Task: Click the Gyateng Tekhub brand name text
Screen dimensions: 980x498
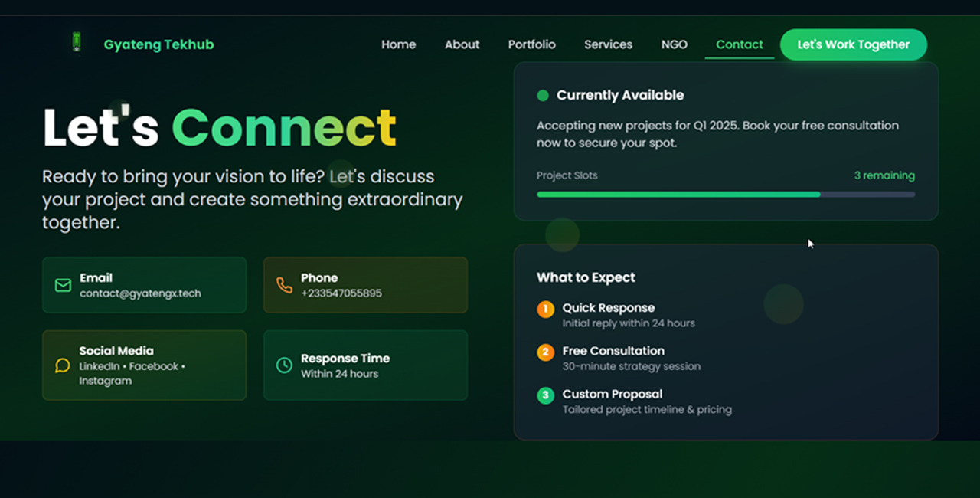Action: coord(158,44)
